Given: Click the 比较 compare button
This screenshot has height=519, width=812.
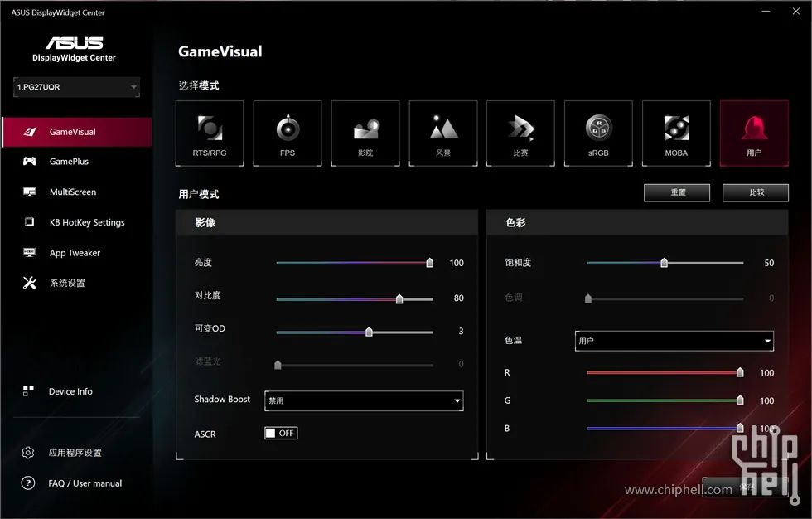Looking at the screenshot, I should click(756, 192).
